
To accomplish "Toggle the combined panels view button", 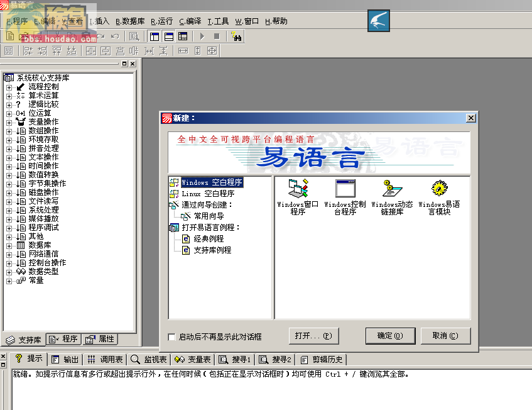I will pos(183,36).
